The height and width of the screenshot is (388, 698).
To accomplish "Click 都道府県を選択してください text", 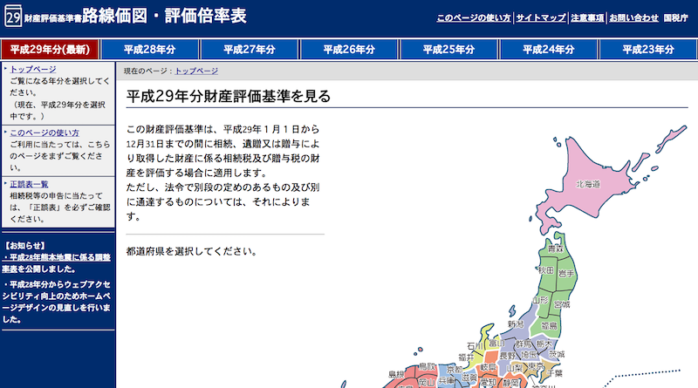I will (x=191, y=251).
